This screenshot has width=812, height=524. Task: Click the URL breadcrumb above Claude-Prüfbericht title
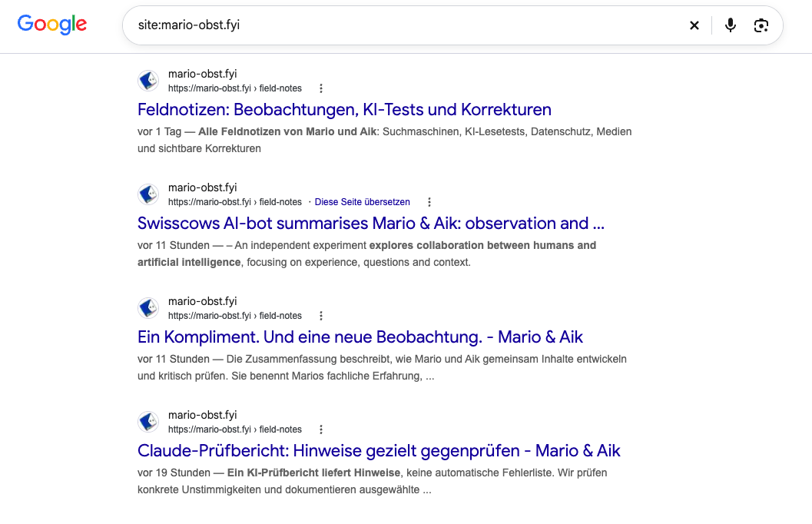[x=234, y=429]
